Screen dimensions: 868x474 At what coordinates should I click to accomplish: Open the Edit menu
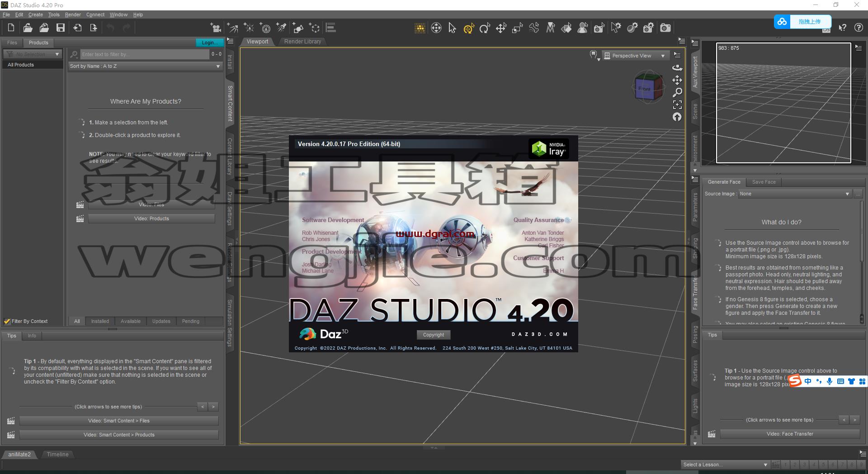click(x=19, y=14)
